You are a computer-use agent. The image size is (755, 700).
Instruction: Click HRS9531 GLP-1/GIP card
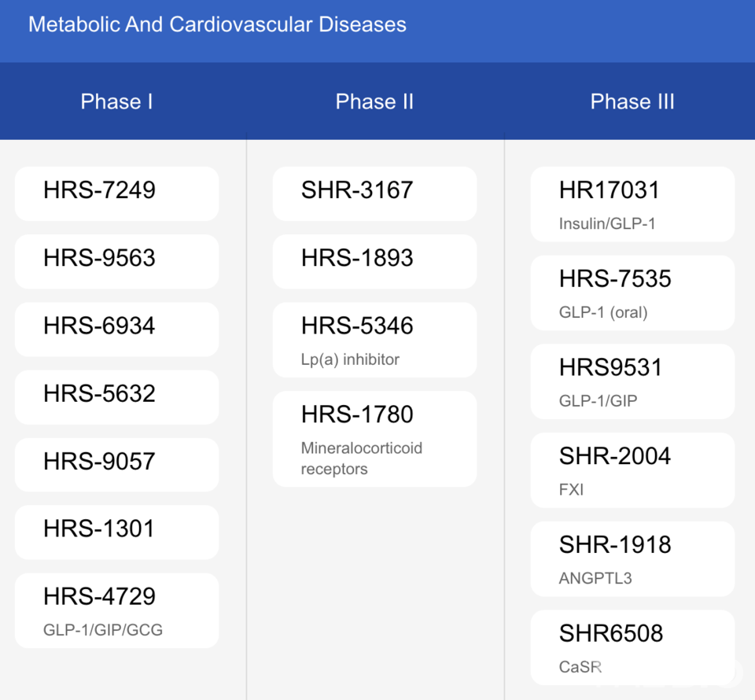tap(632, 381)
